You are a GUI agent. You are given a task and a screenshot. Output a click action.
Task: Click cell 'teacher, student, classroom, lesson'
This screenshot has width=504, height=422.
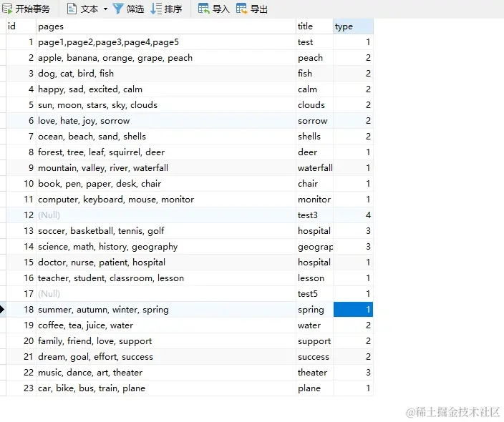[x=166, y=278]
